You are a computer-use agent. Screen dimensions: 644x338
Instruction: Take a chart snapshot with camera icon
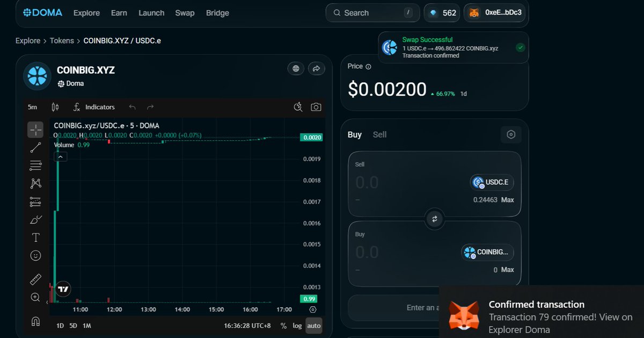tap(316, 107)
